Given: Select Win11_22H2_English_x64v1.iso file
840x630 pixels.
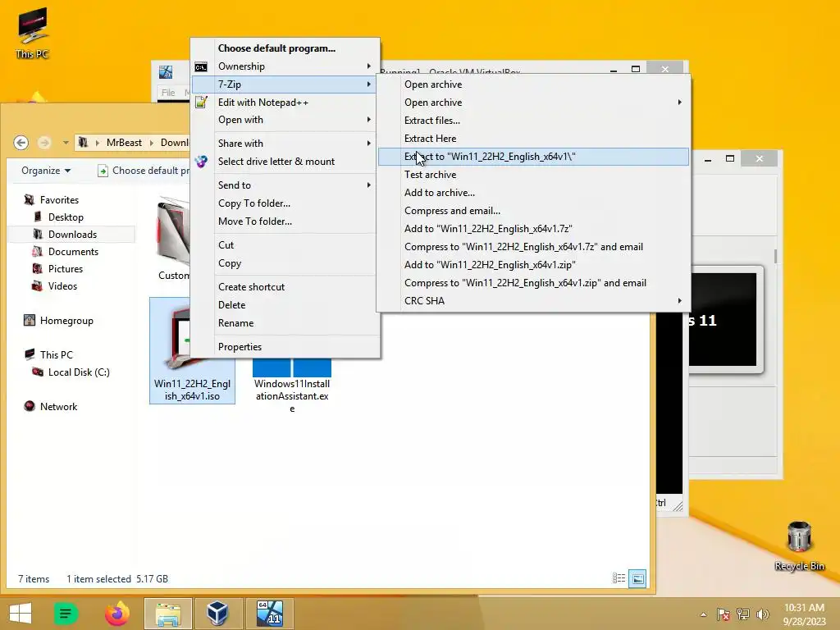Looking at the screenshot, I should click(192, 350).
